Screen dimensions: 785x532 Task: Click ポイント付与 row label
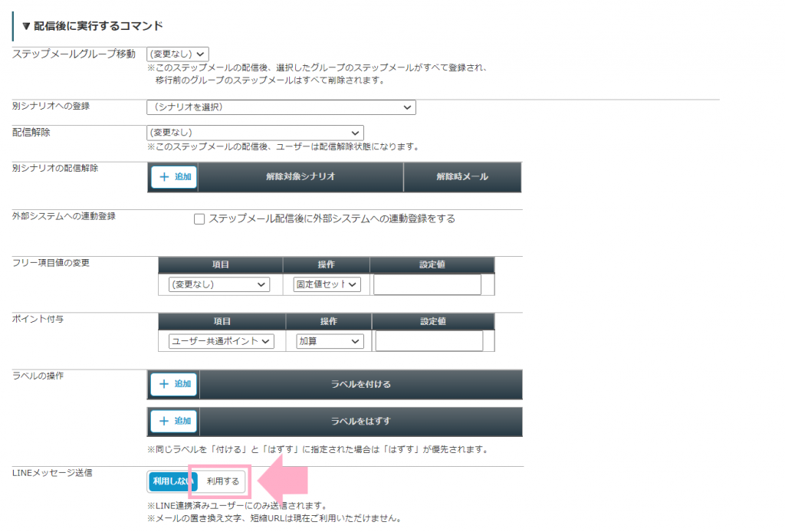[38, 319]
